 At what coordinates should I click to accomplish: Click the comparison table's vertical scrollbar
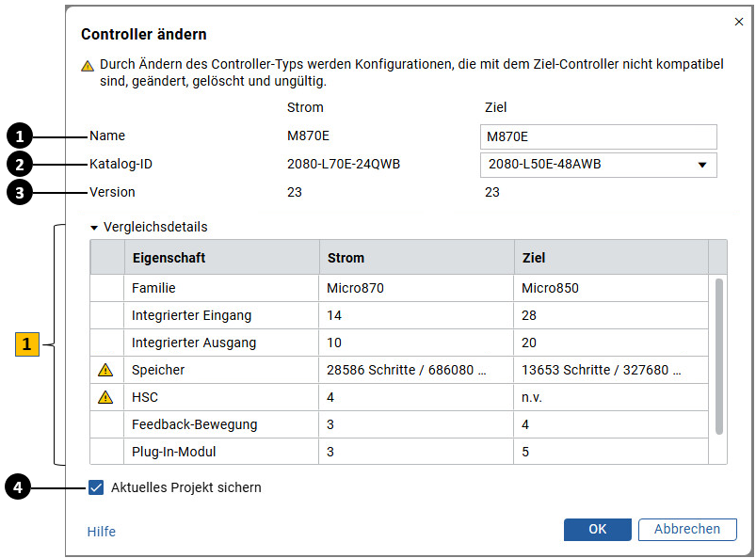[719, 357]
